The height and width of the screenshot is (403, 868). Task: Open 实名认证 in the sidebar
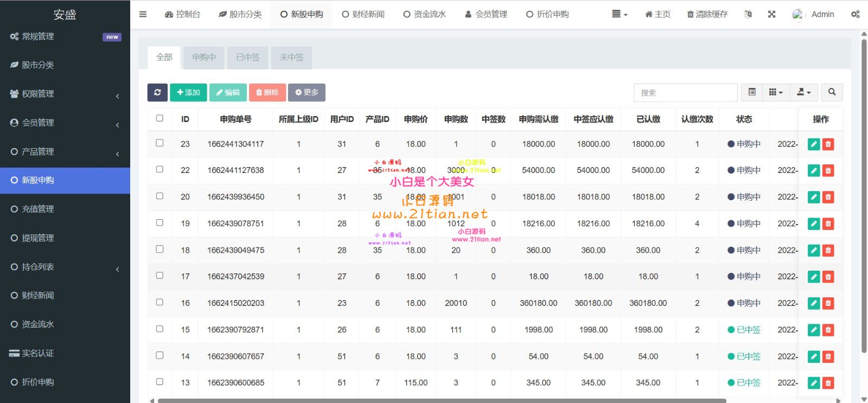(x=65, y=353)
